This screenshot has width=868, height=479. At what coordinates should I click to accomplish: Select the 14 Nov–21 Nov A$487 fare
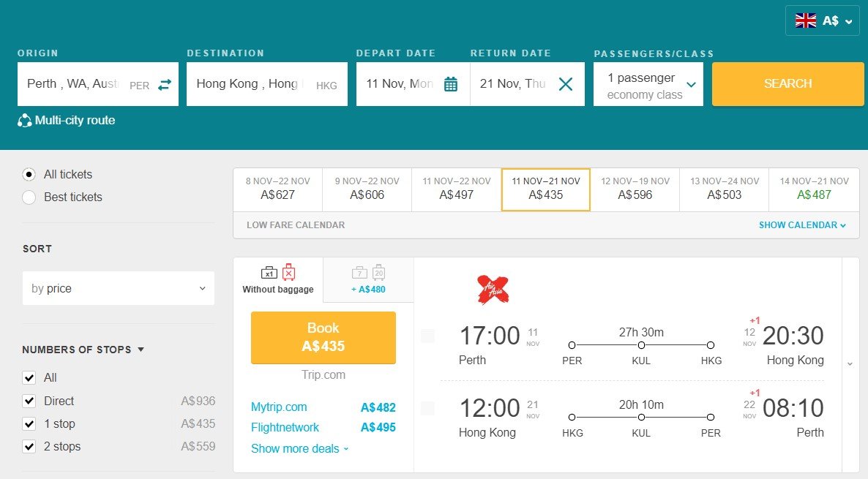tap(815, 189)
